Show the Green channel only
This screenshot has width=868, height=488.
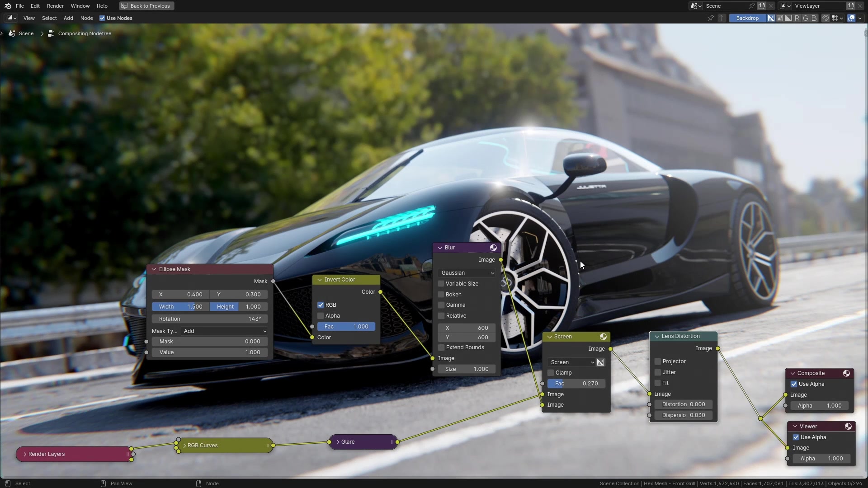[806, 18]
